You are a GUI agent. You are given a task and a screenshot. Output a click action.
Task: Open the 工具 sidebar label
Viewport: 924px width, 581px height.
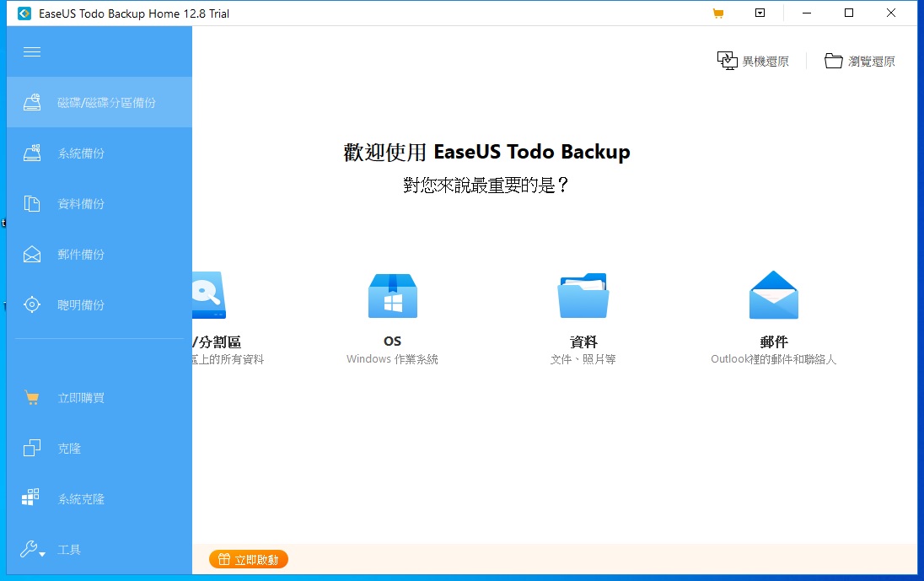tap(69, 550)
